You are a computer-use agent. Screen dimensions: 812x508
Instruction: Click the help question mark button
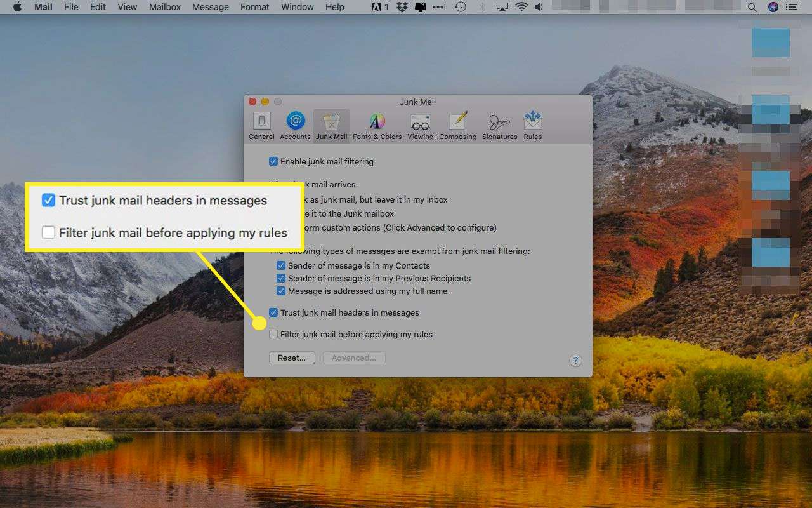(575, 361)
